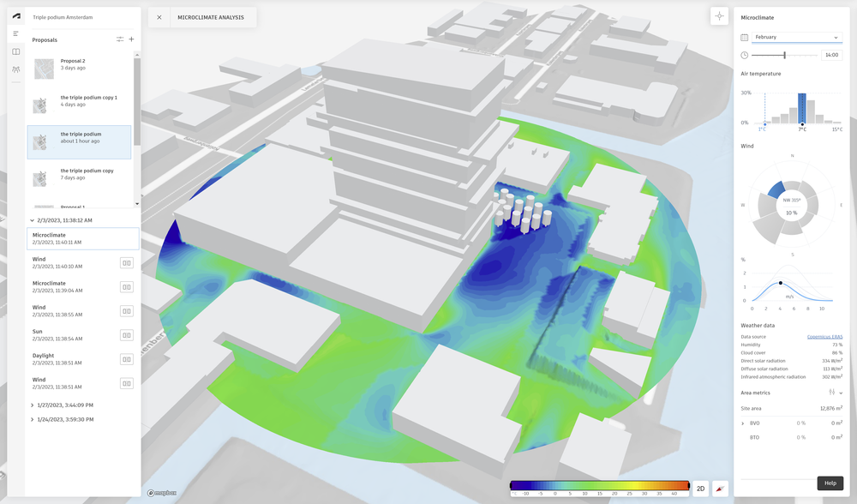
Task: Click the 14:00 time slider handle
Action: 785,54
